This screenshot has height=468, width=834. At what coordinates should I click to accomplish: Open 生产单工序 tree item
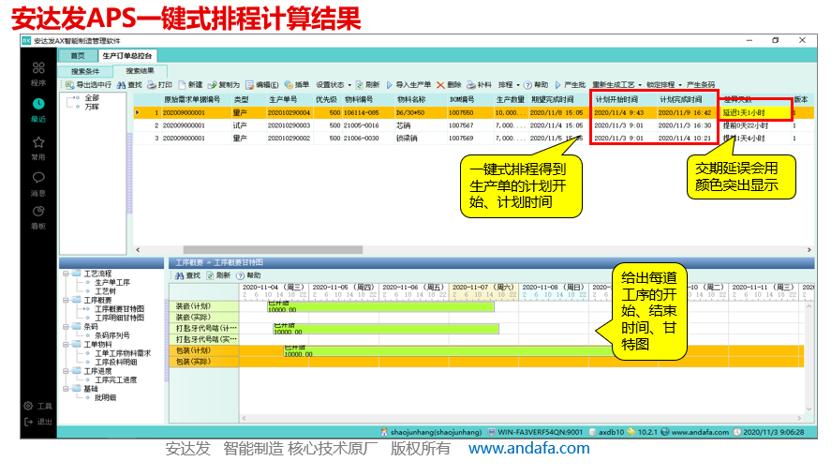tap(112, 282)
